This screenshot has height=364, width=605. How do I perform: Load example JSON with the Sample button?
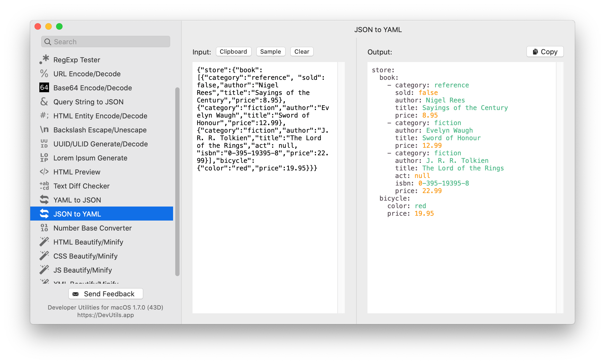click(x=270, y=51)
